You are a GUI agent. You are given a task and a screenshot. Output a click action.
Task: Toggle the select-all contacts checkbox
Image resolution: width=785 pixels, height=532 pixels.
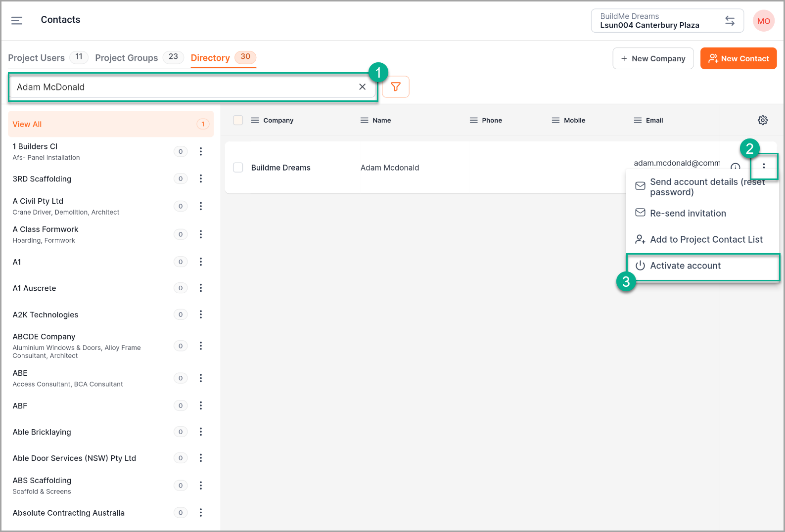(x=238, y=120)
